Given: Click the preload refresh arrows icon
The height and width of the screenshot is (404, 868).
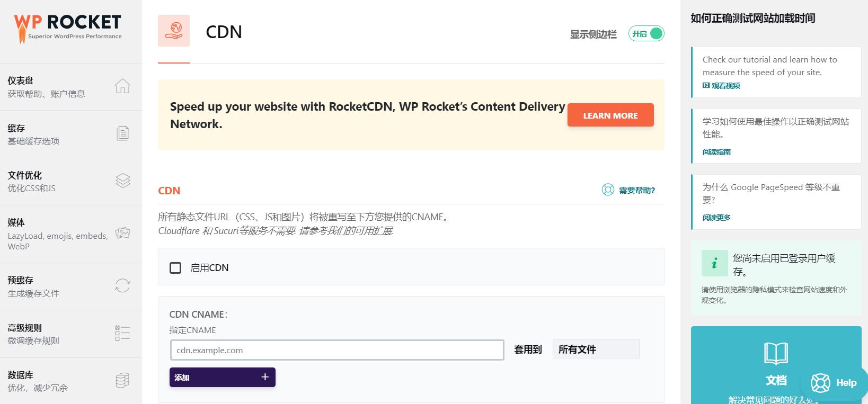Looking at the screenshot, I should click(122, 285).
